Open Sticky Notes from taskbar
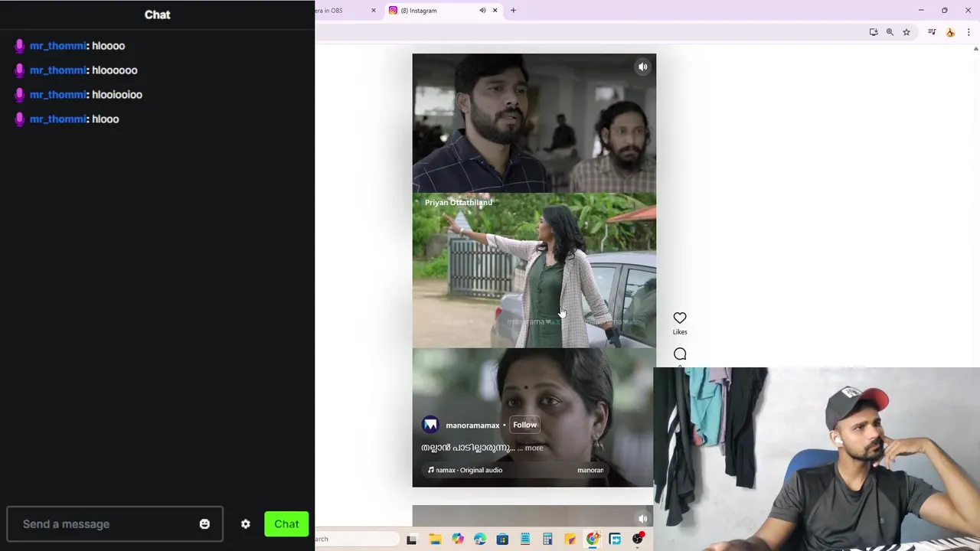The image size is (980, 551). (570, 540)
